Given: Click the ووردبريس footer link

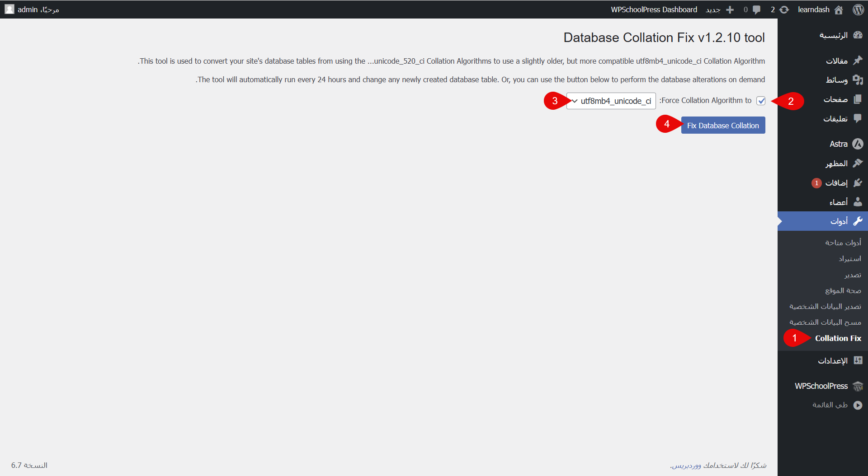Looking at the screenshot, I should pyautogui.click(x=687, y=465).
